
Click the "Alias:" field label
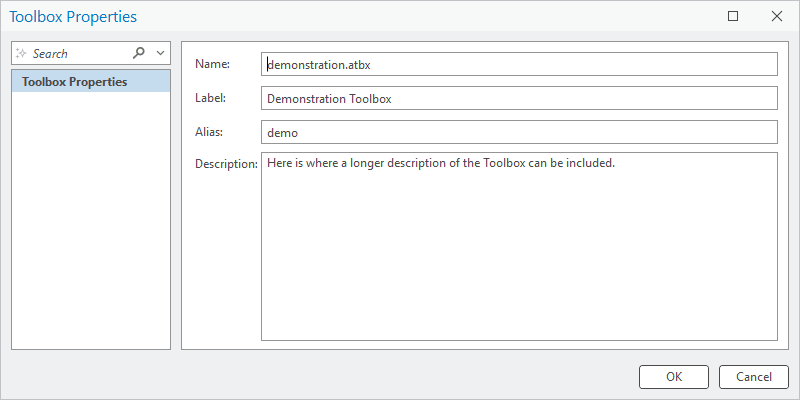click(x=209, y=132)
